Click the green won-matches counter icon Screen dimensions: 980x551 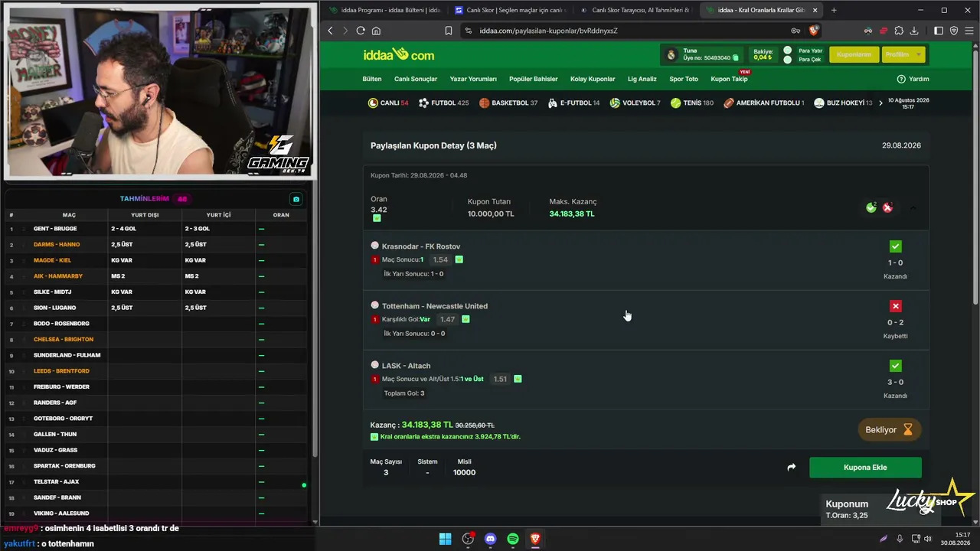point(871,207)
